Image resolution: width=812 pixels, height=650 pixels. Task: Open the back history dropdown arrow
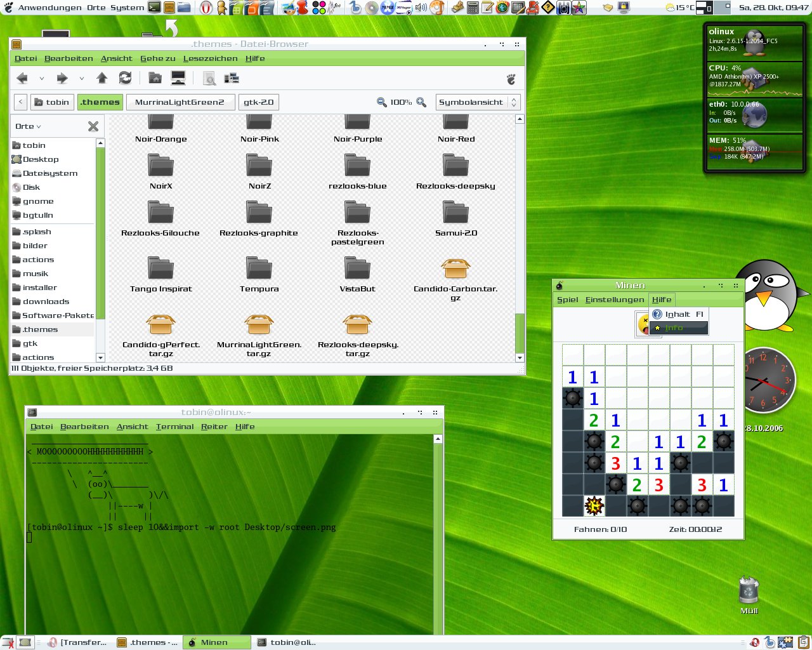pyautogui.click(x=42, y=79)
